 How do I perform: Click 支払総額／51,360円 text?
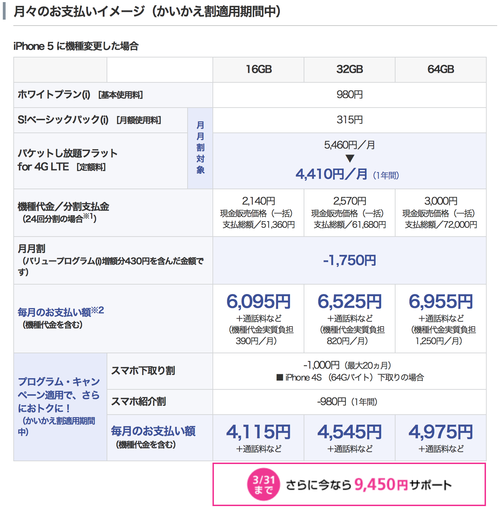[258, 225]
